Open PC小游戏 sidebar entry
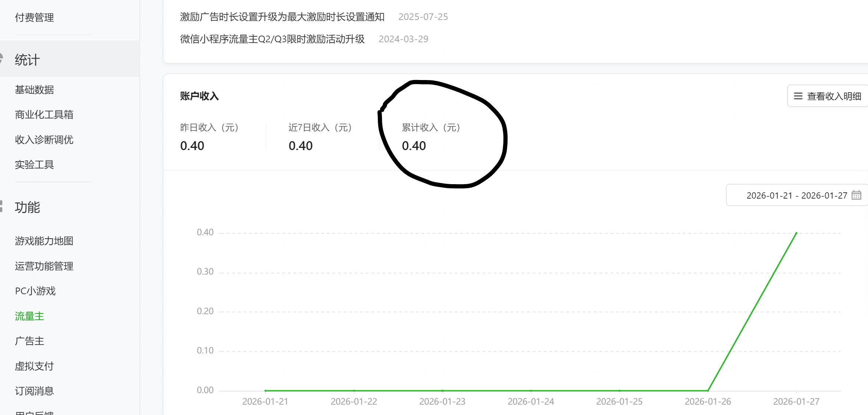Viewport: 868px width, 415px height. coord(35,291)
